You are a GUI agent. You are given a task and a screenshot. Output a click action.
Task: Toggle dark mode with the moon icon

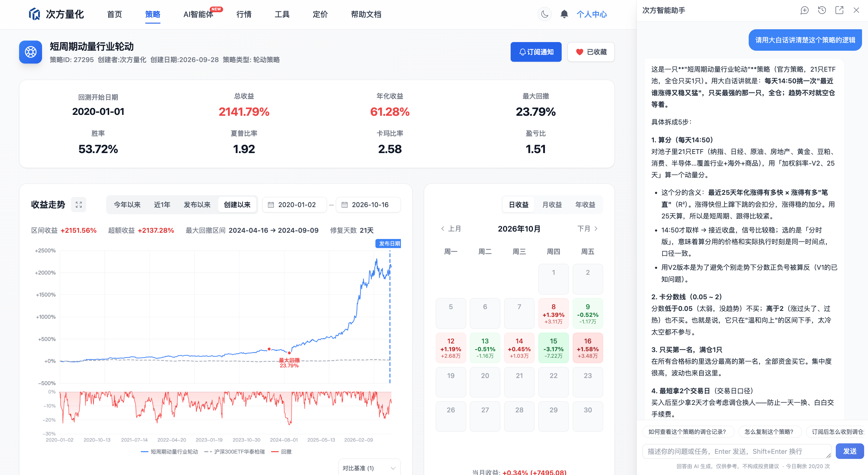tap(545, 14)
